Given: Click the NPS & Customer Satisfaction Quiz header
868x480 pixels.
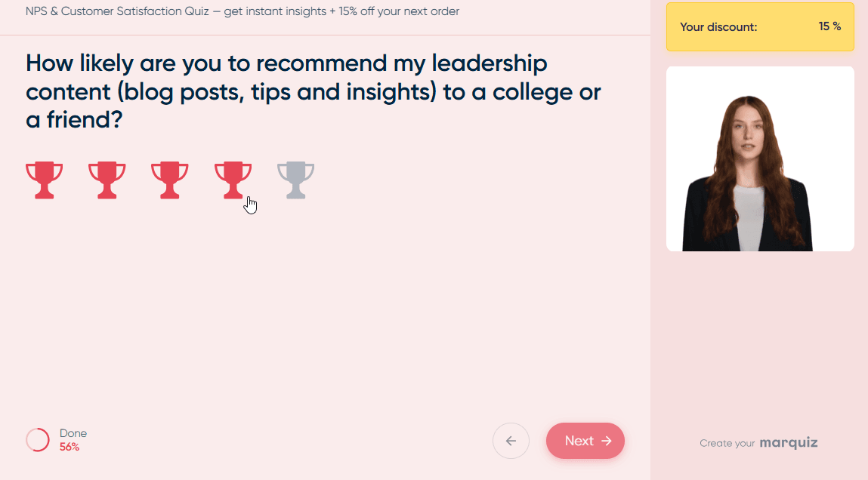Looking at the screenshot, I should [x=242, y=11].
